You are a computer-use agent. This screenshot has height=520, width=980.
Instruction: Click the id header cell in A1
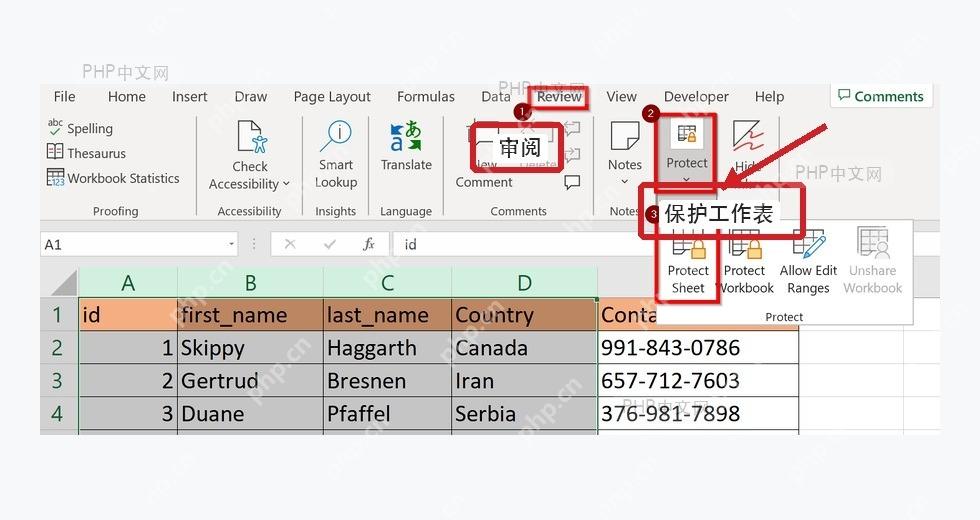[x=128, y=315]
